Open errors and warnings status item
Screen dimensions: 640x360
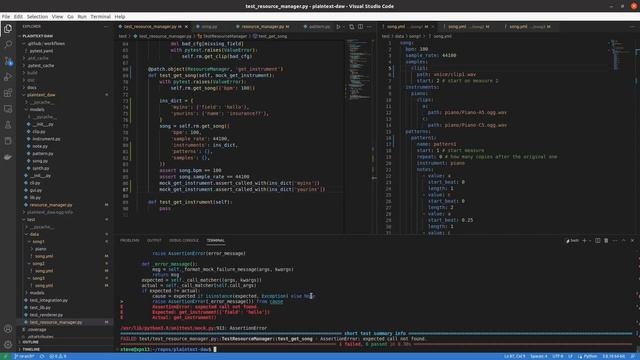tap(58, 356)
